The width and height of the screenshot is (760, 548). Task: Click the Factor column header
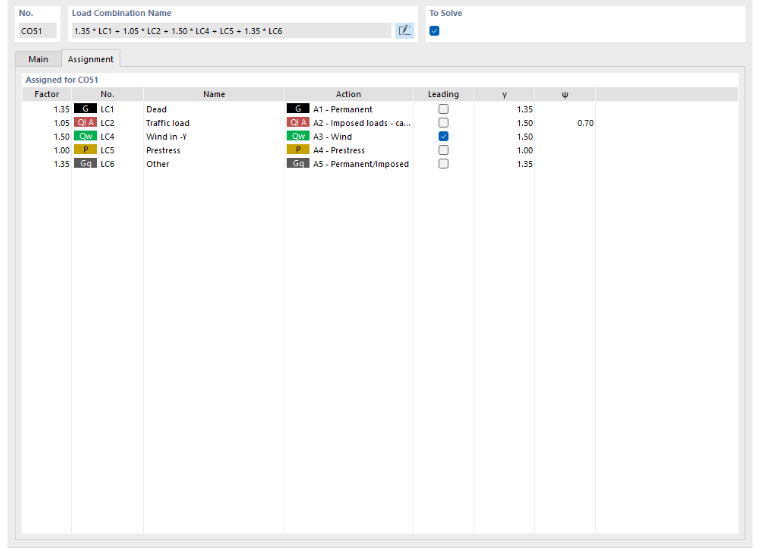47,94
